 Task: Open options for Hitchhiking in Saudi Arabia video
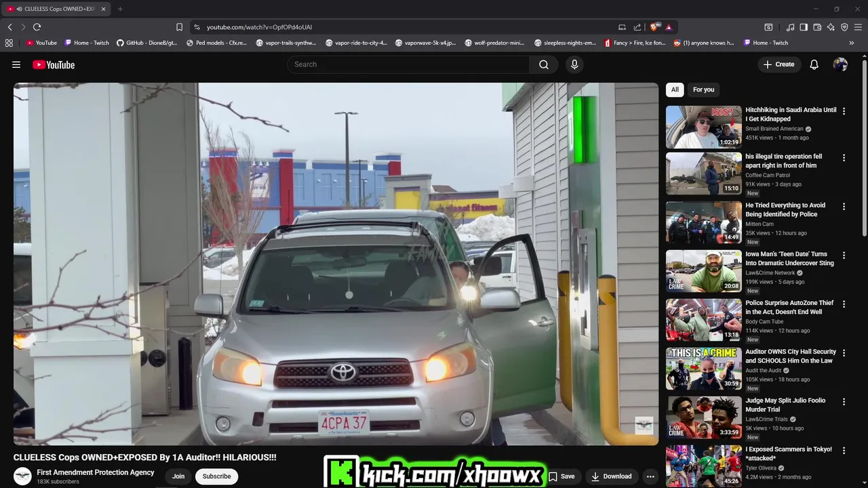click(844, 110)
